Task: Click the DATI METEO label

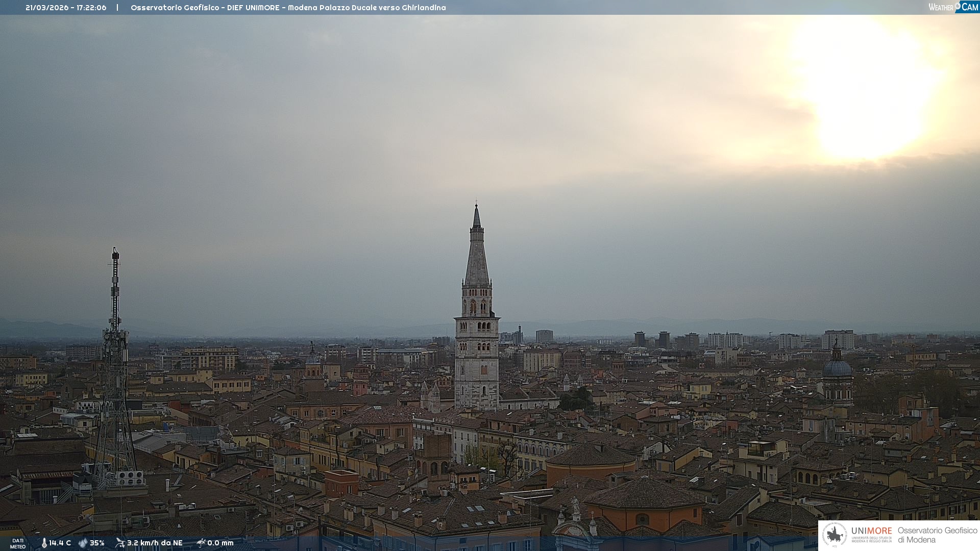Action: pos(18,543)
